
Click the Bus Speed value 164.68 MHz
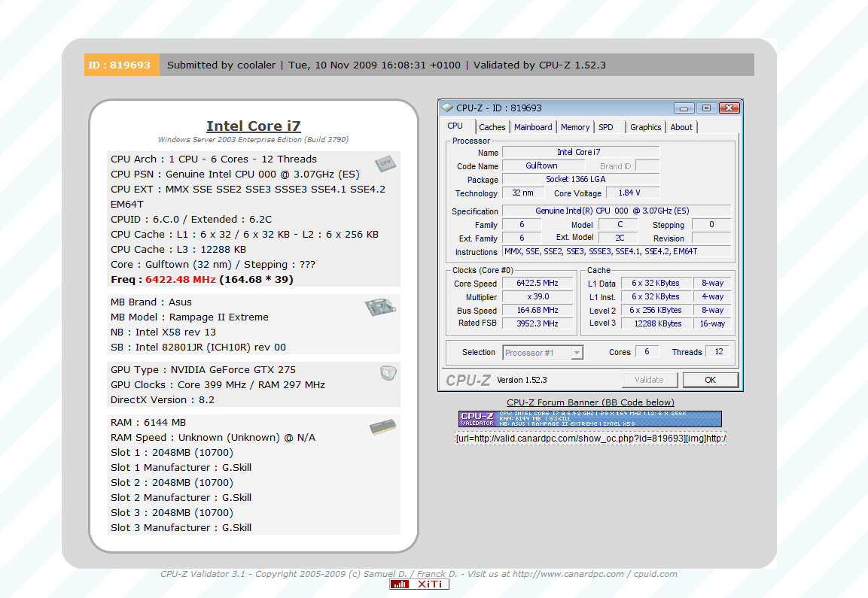(x=538, y=311)
